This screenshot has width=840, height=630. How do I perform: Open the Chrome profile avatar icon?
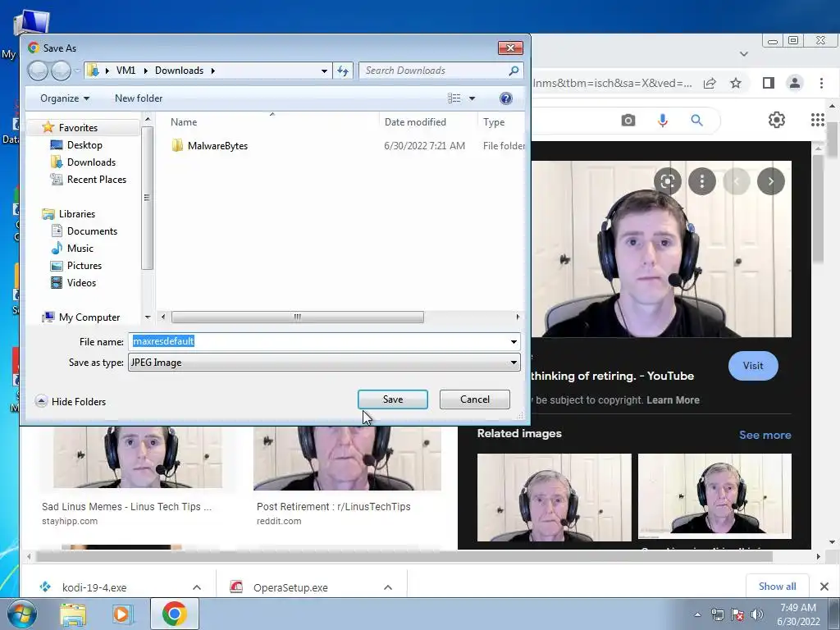[x=794, y=83]
